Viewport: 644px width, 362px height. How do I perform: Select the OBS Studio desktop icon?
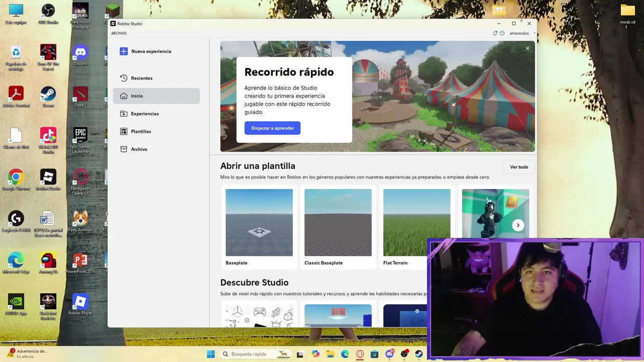(x=48, y=14)
